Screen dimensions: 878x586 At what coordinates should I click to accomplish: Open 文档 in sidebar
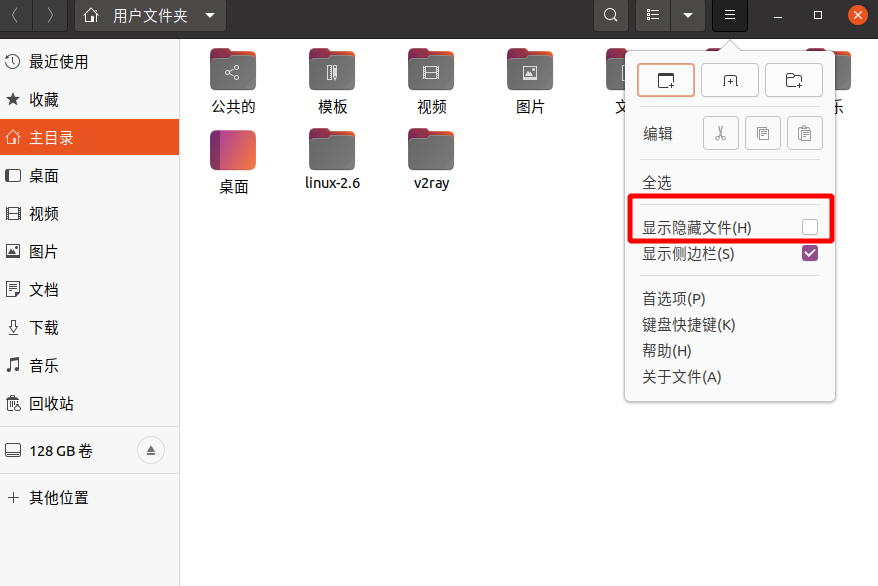pyautogui.click(x=90, y=290)
